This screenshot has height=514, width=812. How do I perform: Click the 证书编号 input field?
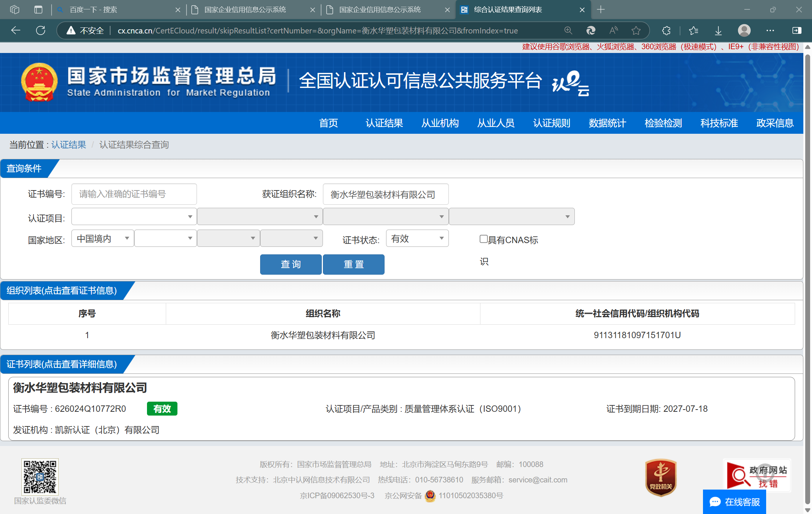134,194
